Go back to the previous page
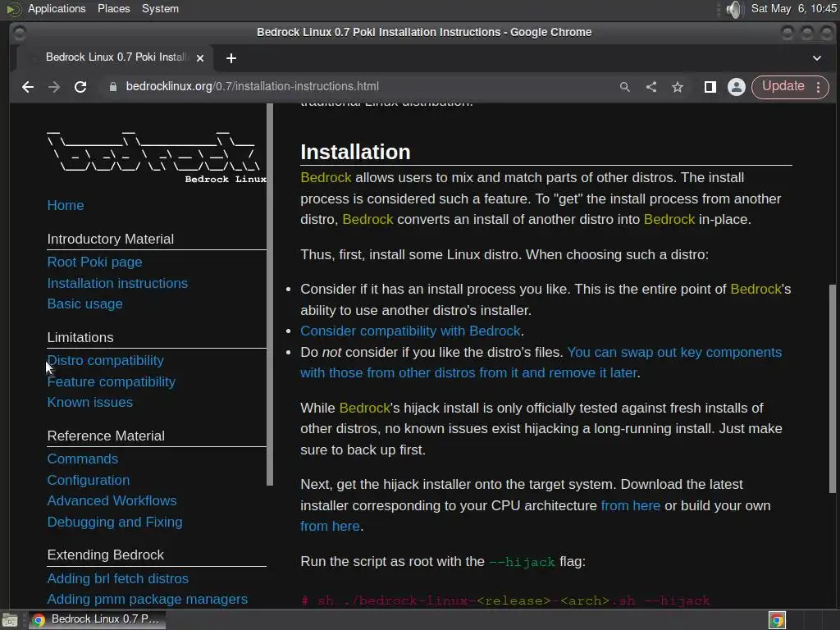Image resolution: width=840 pixels, height=630 pixels. pos(28,87)
